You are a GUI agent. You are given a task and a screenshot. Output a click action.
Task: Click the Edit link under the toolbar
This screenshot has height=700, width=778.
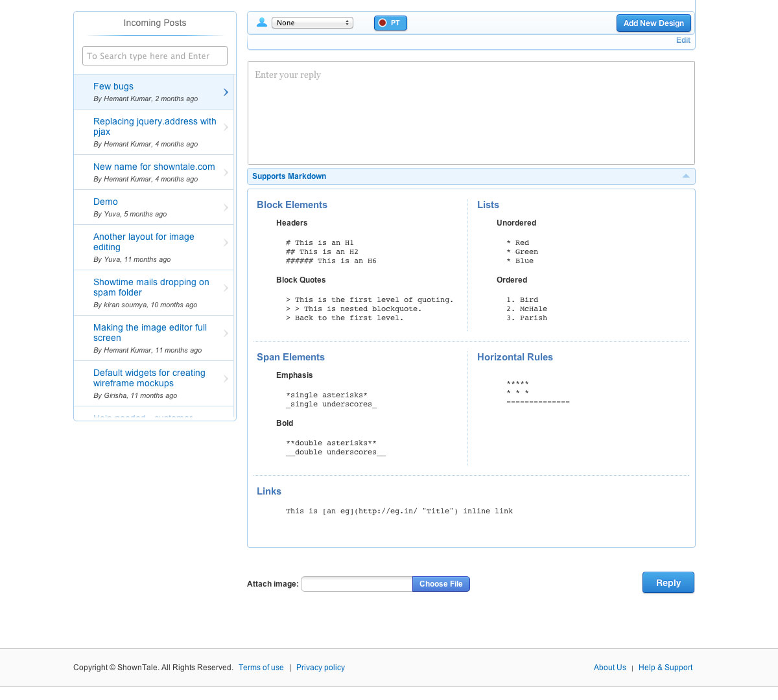tap(683, 40)
